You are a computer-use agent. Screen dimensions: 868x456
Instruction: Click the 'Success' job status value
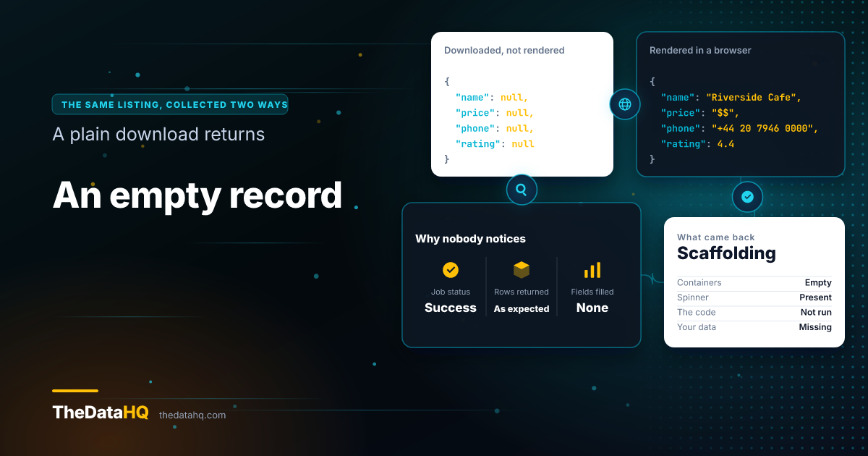tap(451, 308)
